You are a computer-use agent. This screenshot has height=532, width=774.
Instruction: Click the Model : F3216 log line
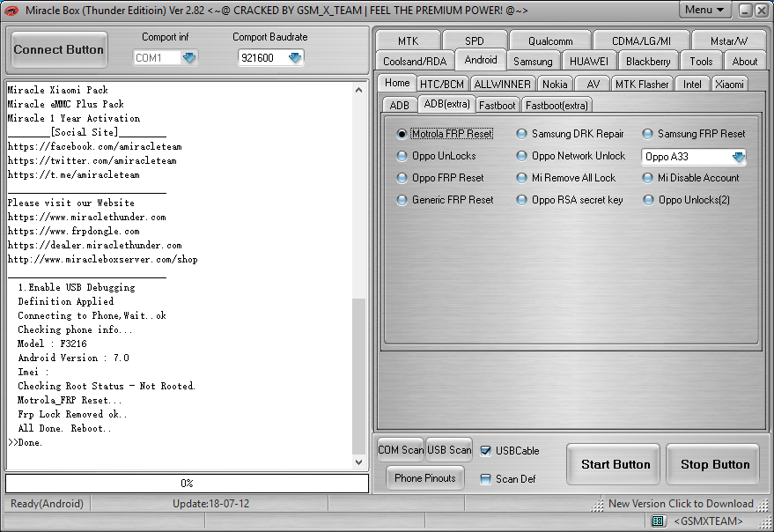pyautogui.click(x=52, y=344)
